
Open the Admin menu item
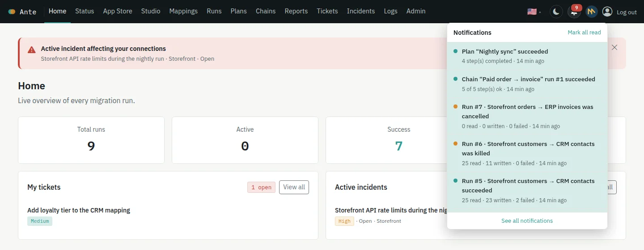click(416, 11)
